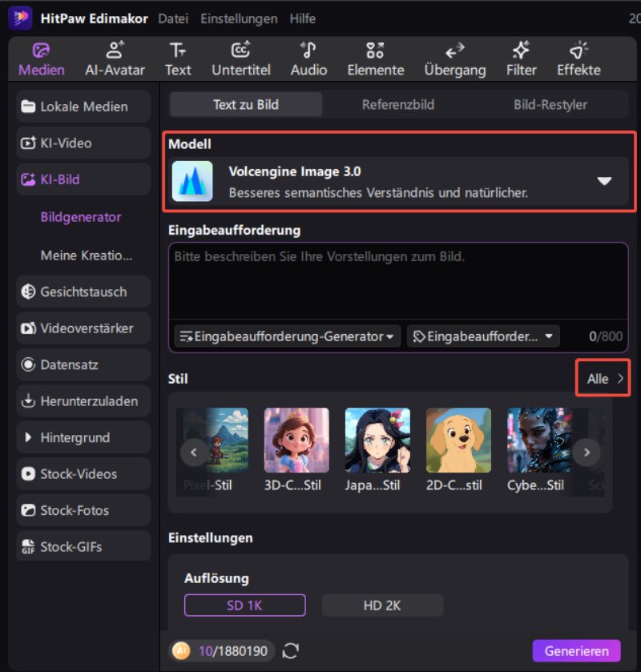Open Lokale Medien in sidebar
The width and height of the screenshot is (641, 672).
83,107
